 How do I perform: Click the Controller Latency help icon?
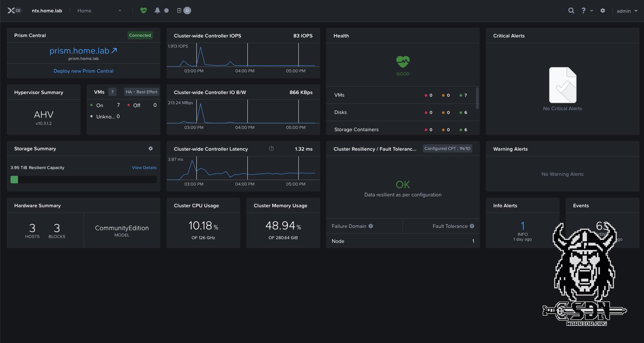click(x=271, y=149)
